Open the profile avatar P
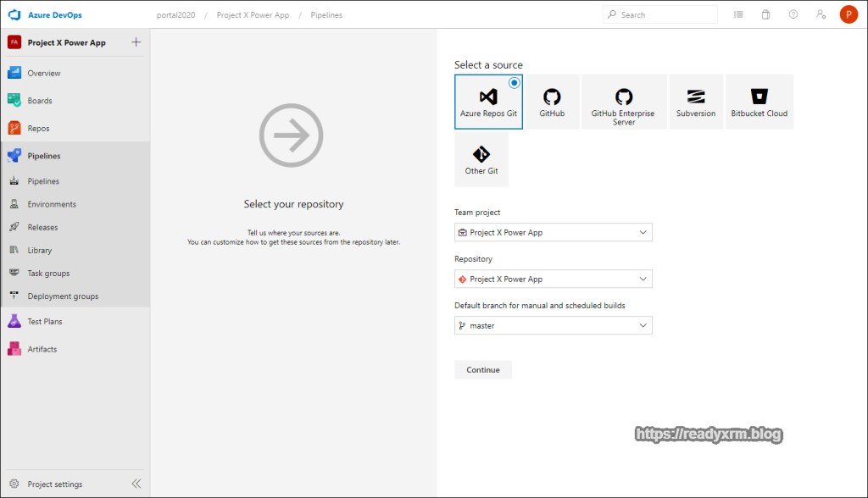The image size is (868, 498). 849,14
